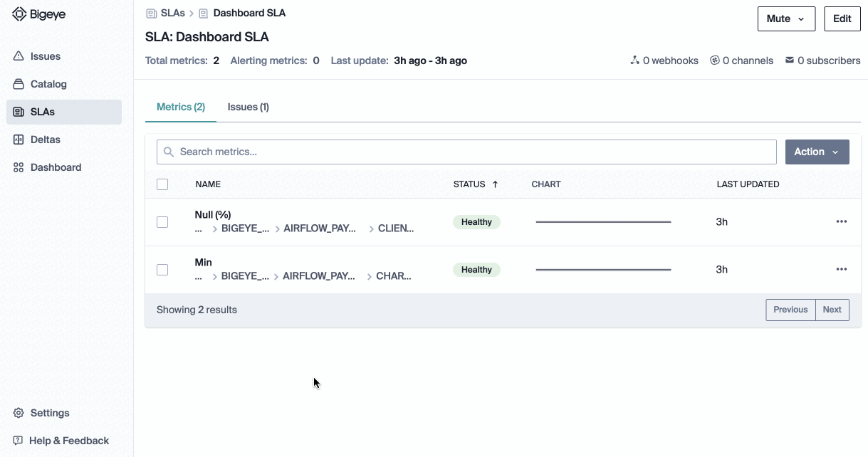Click the Min metric name
Screen dimensions: 868x457
204,263
